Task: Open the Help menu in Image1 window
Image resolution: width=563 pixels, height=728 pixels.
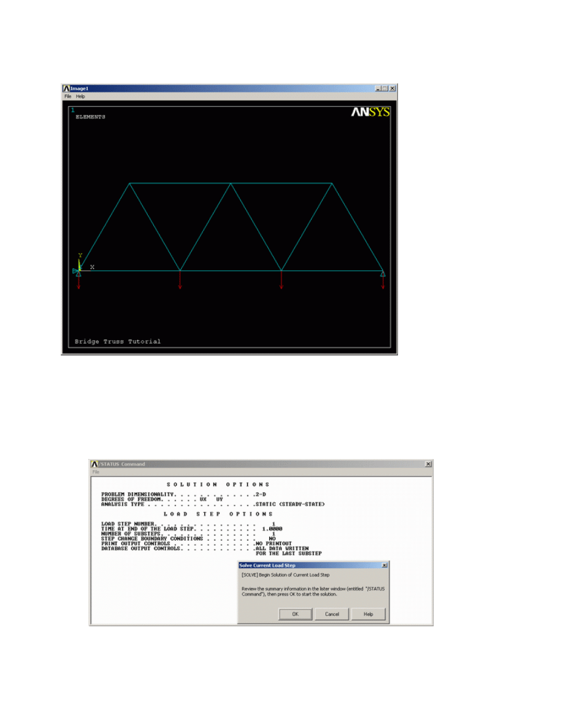Action: [80, 96]
